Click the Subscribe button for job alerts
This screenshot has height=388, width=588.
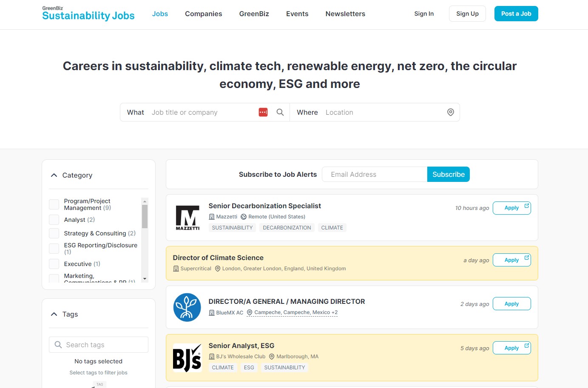449,174
